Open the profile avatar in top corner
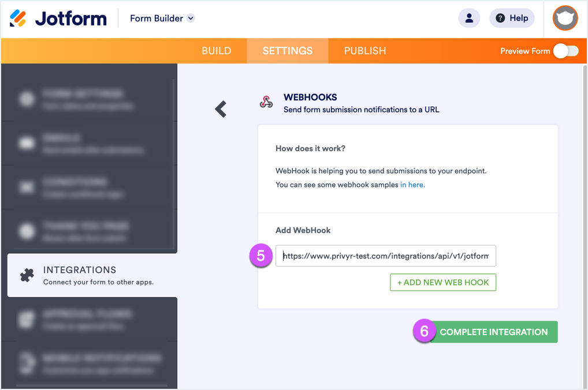Image resolution: width=588 pixels, height=390 pixels. click(x=565, y=18)
